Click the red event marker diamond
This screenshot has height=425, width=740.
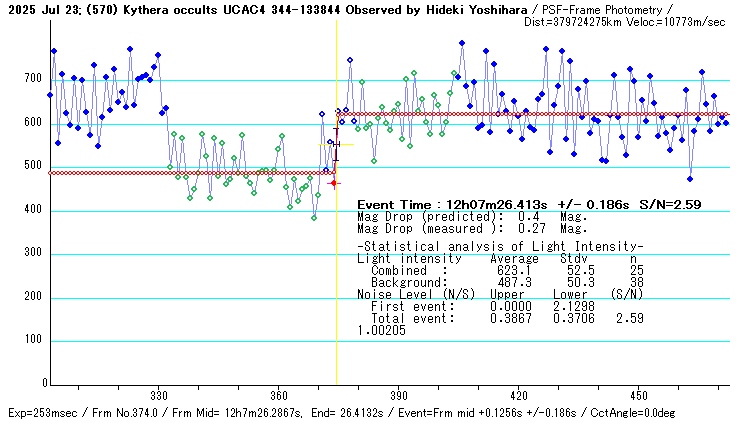335,183
